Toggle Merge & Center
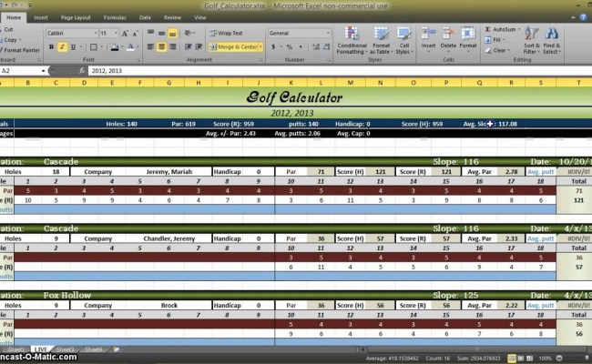The image size is (592, 364). coord(233,46)
